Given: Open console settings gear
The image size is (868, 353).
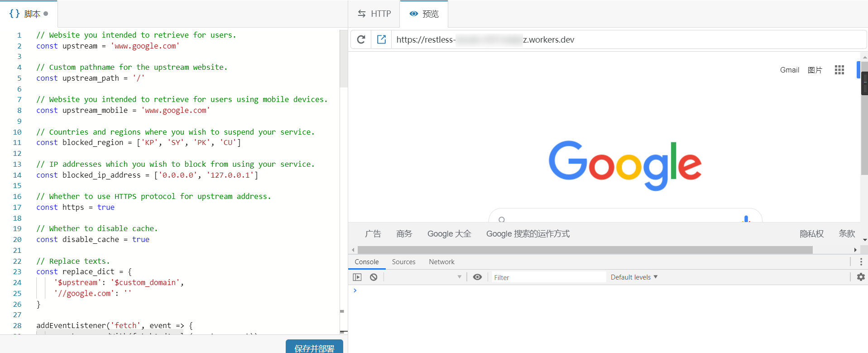Looking at the screenshot, I should 861,277.
